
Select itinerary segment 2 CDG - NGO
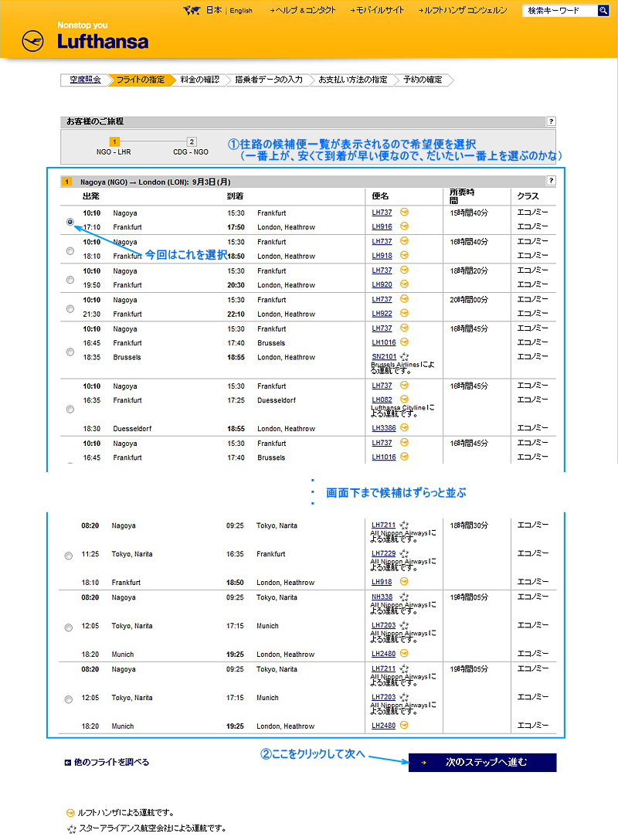coord(191,147)
